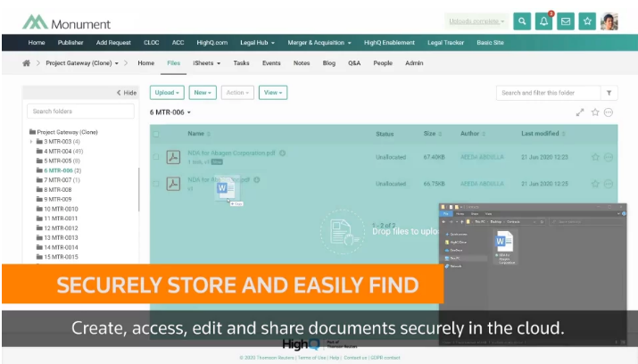Screen dimensions: 638x364
Task: Open the messages envelope icon
Action: [565, 21]
